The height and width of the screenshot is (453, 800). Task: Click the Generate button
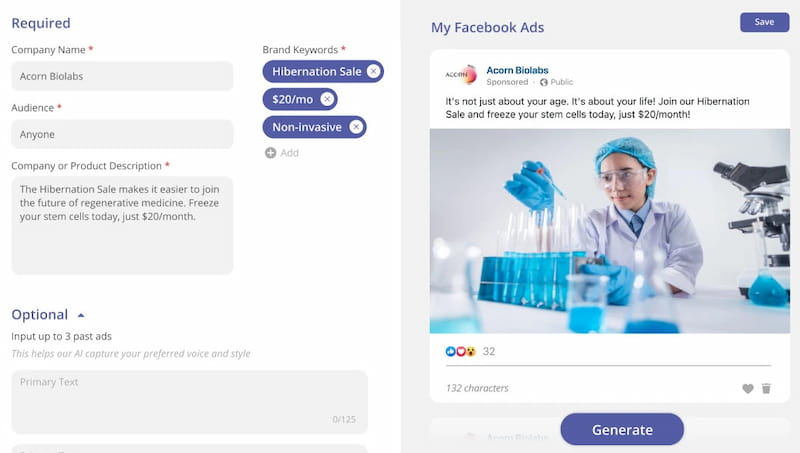[622, 430]
